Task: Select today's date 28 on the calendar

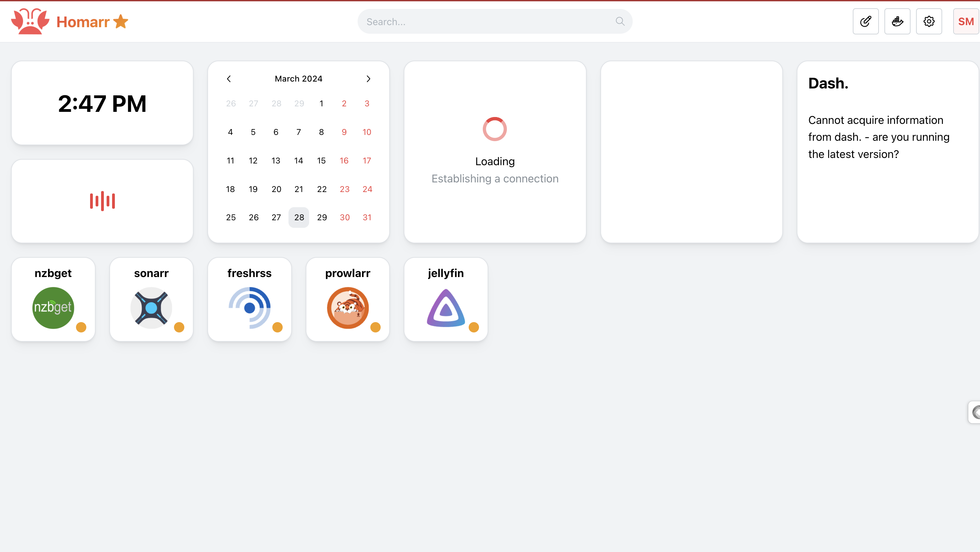Action: click(x=298, y=217)
